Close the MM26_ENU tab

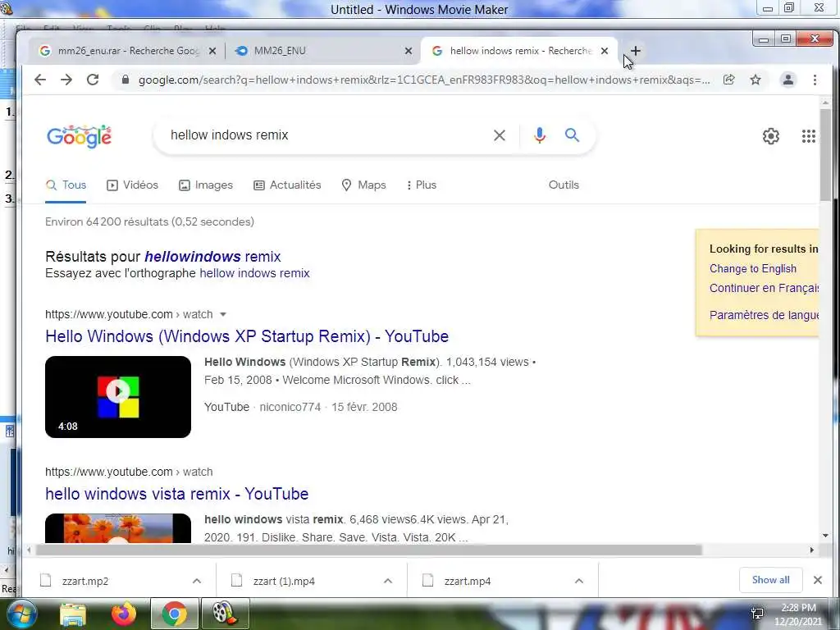[x=409, y=51]
